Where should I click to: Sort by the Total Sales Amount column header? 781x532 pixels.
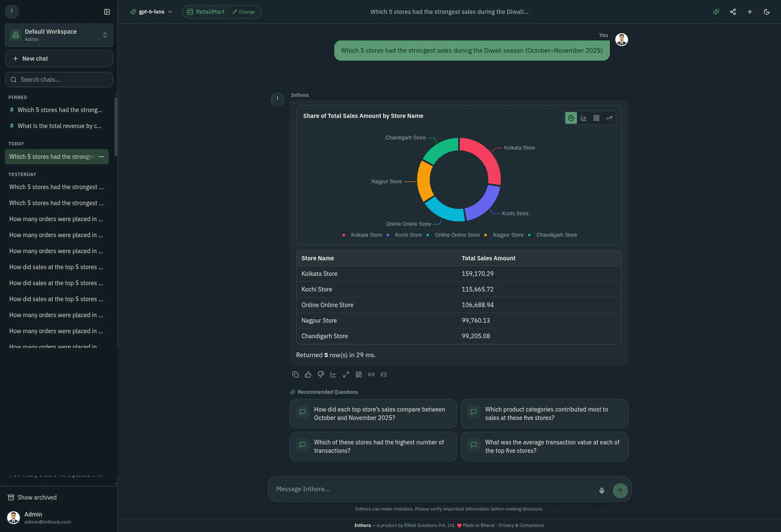tap(488, 258)
